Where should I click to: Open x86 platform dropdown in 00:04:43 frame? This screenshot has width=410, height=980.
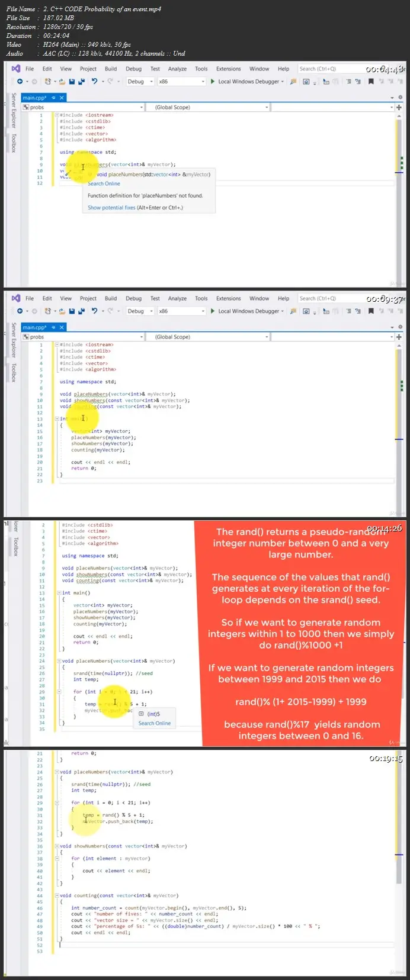pyautogui.click(x=181, y=82)
